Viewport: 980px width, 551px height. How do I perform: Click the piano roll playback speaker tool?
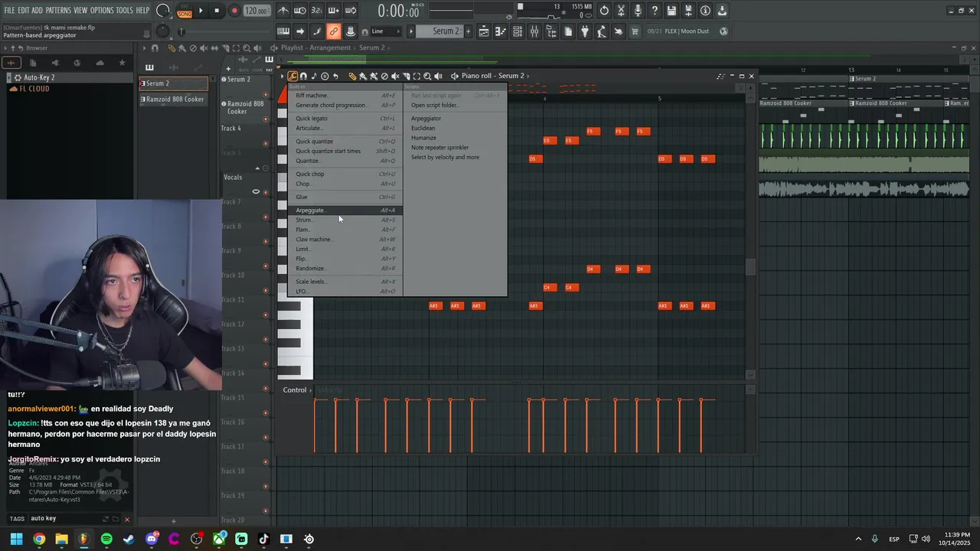click(438, 76)
